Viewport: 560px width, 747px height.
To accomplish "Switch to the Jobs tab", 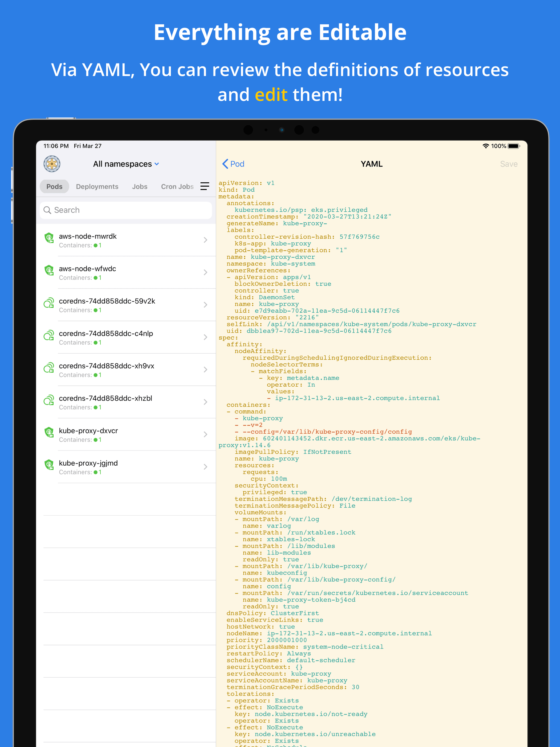I will 139,186.
